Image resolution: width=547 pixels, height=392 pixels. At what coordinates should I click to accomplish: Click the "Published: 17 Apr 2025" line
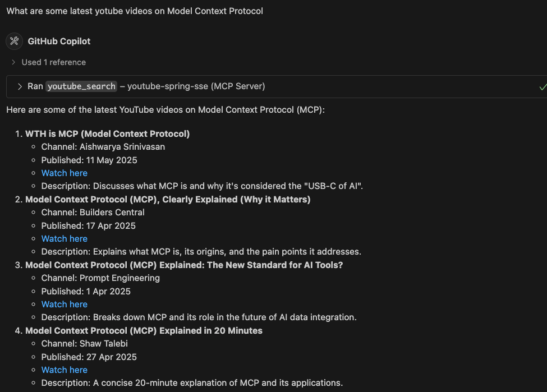click(88, 226)
